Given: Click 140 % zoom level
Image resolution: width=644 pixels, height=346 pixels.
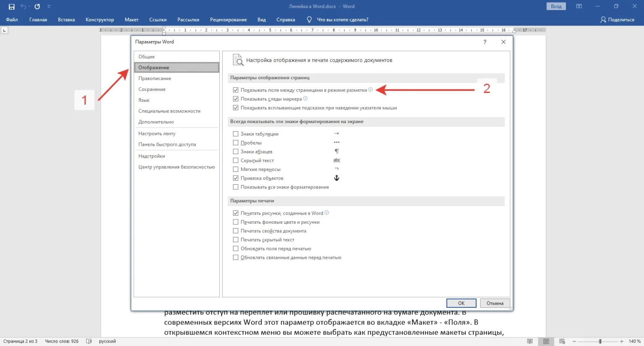Looking at the screenshot, I should pos(634,341).
